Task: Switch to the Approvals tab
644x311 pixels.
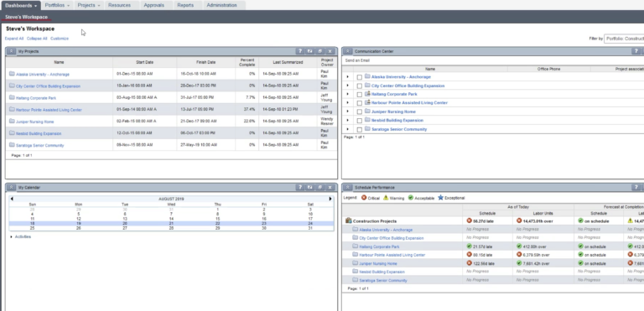Action: click(154, 5)
